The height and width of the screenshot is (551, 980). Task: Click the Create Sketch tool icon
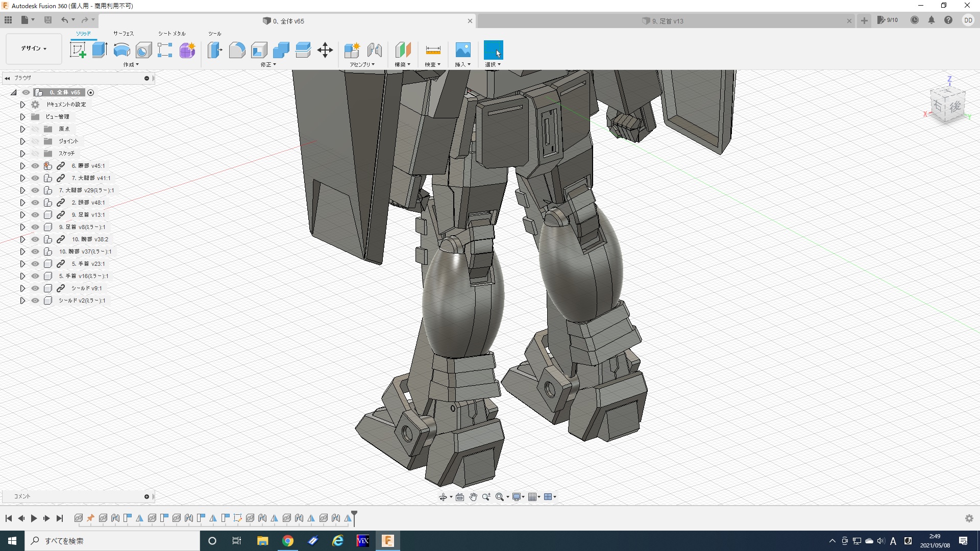coord(78,50)
